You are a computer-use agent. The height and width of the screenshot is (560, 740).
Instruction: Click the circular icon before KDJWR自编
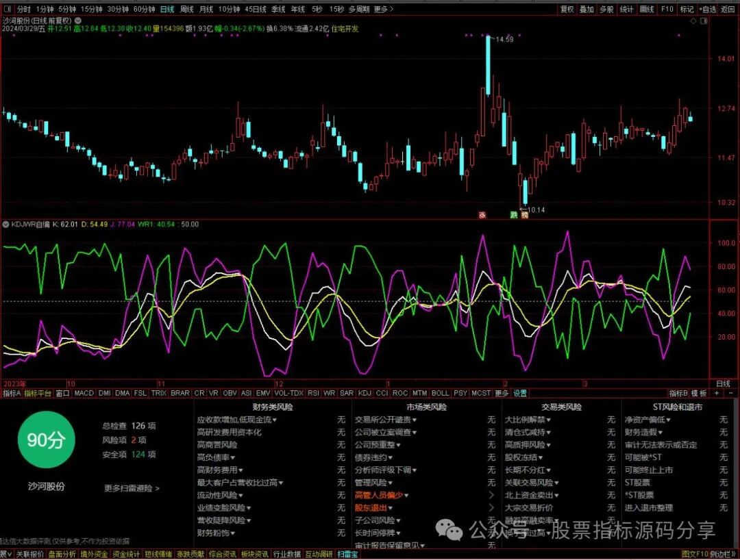(x=6, y=225)
